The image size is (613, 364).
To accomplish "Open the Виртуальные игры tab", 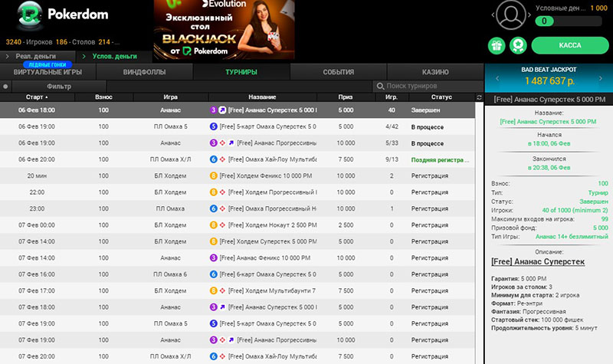I will [48, 72].
